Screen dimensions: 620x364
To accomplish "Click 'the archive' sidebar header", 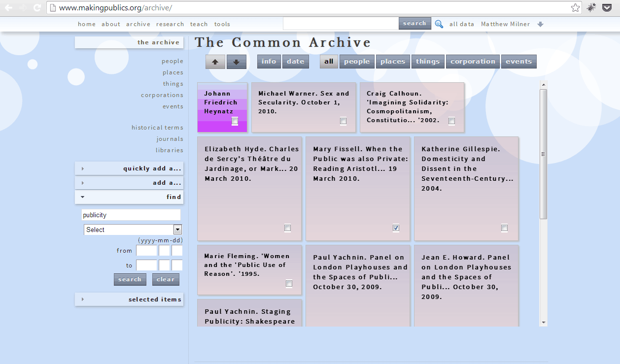I will tap(129, 42).
